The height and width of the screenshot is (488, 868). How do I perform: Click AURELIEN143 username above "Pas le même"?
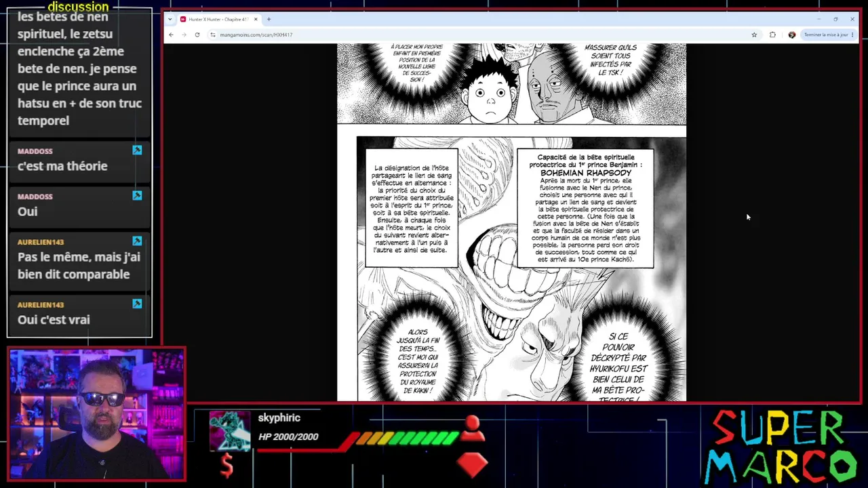point(41,242)
